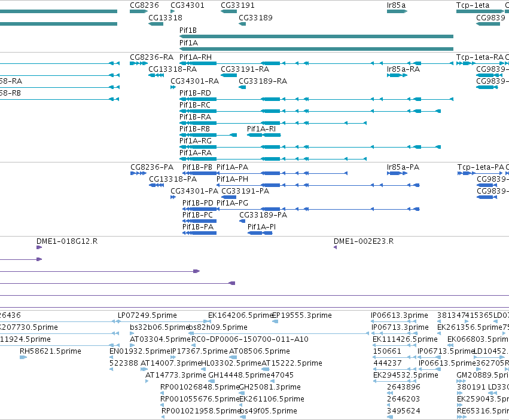The height and width of the screenshot is (420, 509).
Task: Open the EN01932.5prime EST label
Action: tap(140, 351)
